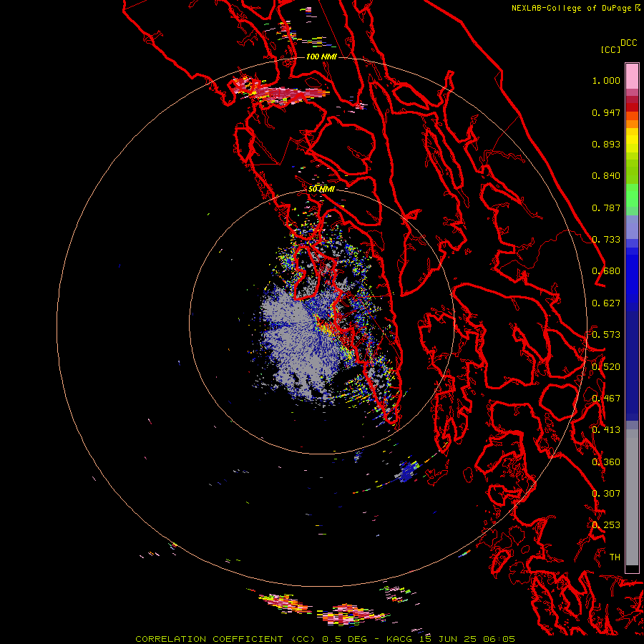This screenshot has width=644, height=644.
Task: Click the 0.520 scale value
Action: [x=606, y=367]
